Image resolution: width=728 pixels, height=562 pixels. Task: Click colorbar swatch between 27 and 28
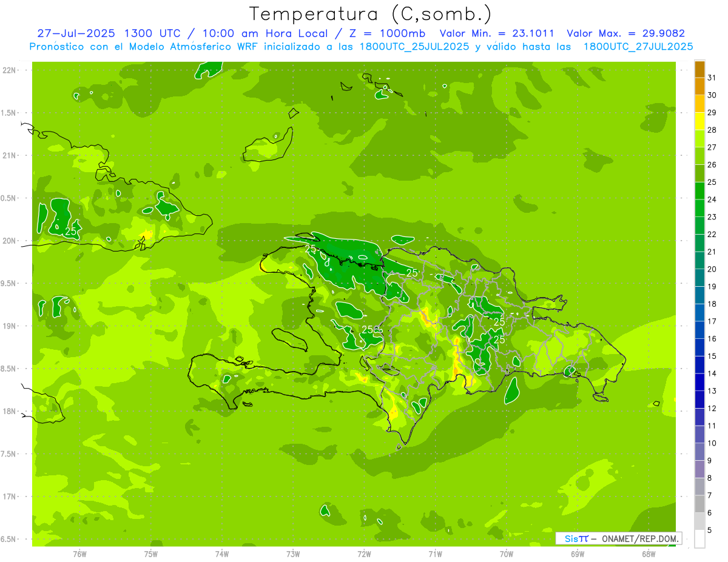coord(699,139)
